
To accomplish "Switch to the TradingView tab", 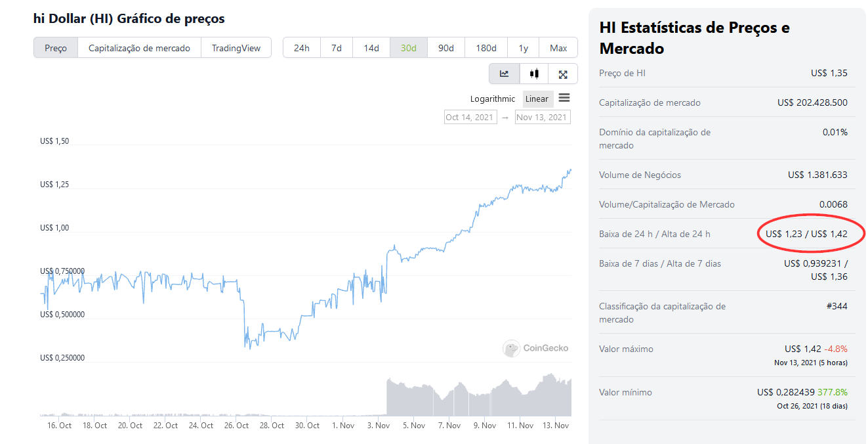I will click(x=236, y=48).
